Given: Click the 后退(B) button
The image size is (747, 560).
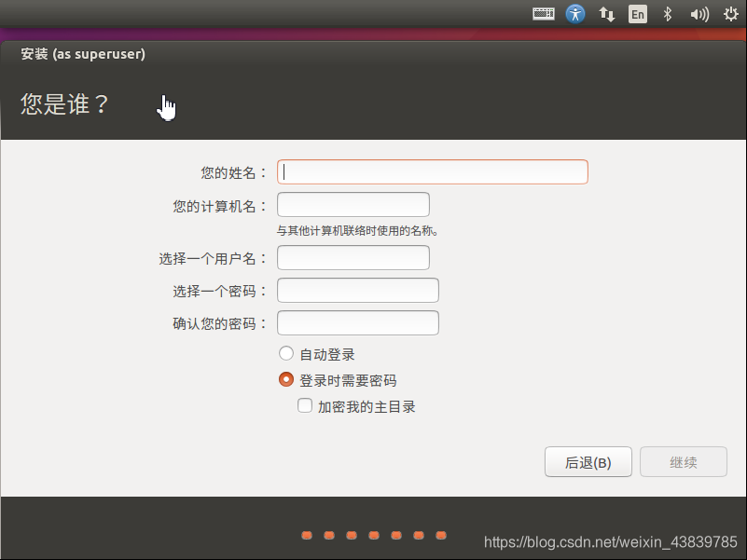Looking at the screenshot, I should pos(588,462).
